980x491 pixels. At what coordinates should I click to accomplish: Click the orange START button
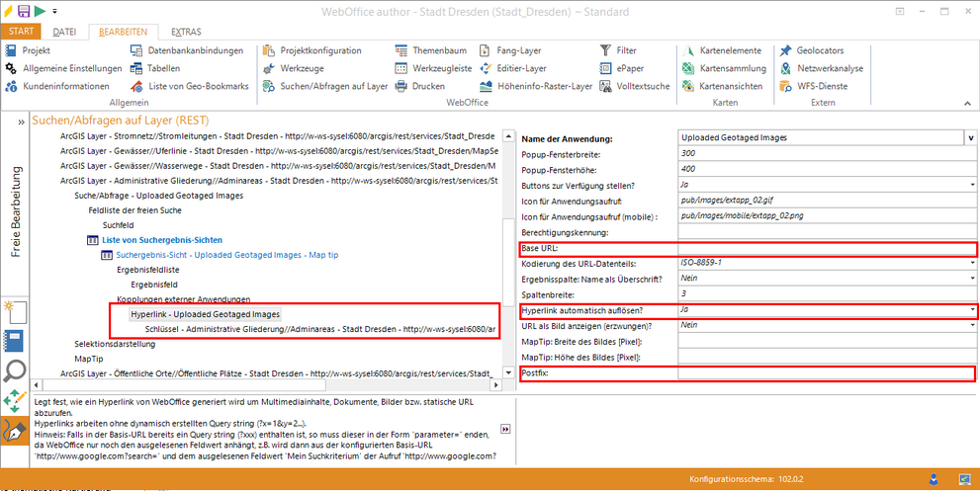[x=21, y=32]
